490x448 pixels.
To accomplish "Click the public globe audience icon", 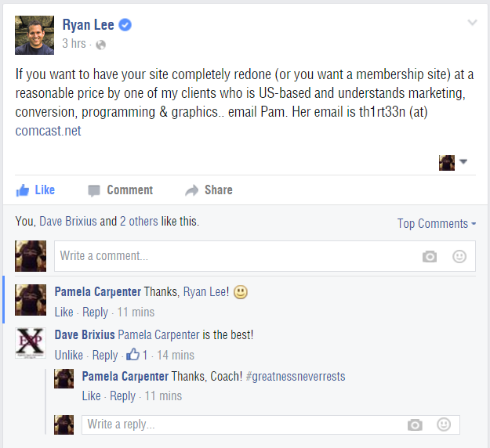I will point(100,45).
